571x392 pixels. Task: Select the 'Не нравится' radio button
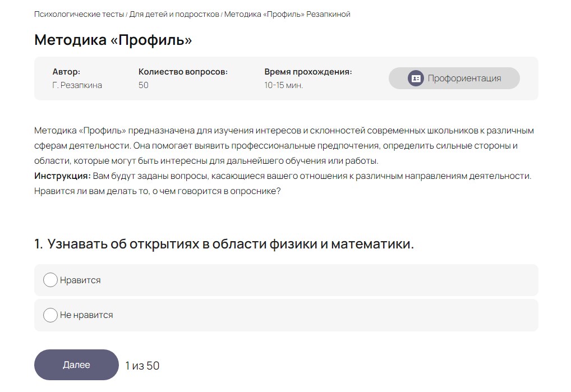coord(50,315)
